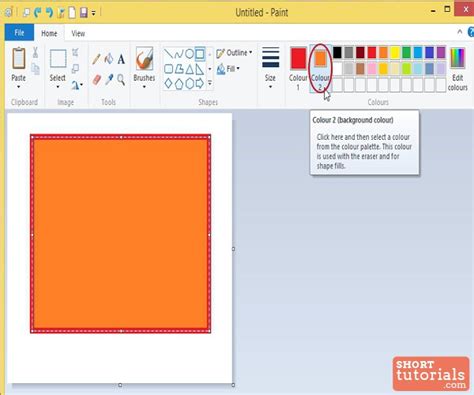This screenshot has width=474, height=395.
Task: Activate the Text tool
Action: tap(121, 59)
